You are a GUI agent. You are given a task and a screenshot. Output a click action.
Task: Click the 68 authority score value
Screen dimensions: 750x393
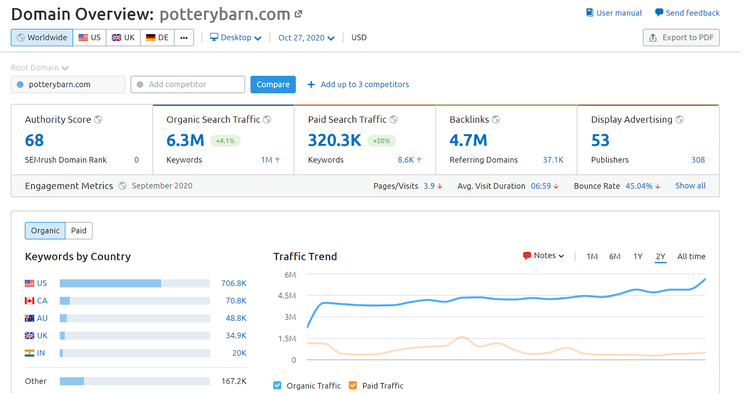pyautogui.click(x=34, y=140)
